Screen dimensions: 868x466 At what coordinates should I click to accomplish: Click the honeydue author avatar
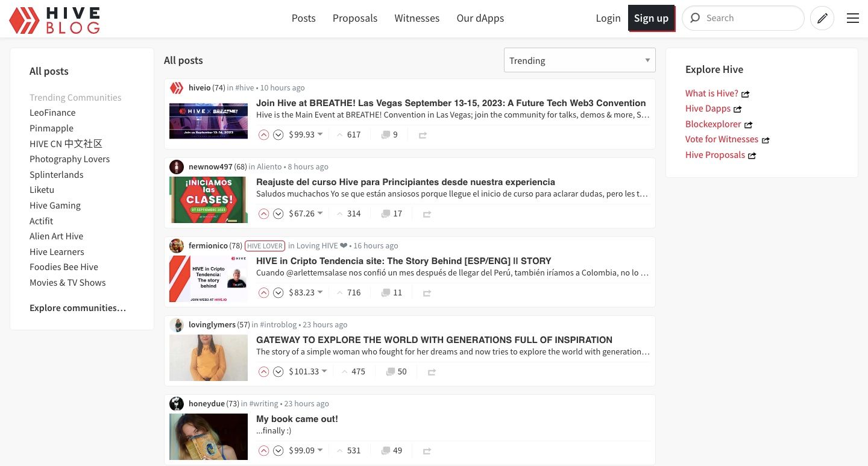point(177,404)
